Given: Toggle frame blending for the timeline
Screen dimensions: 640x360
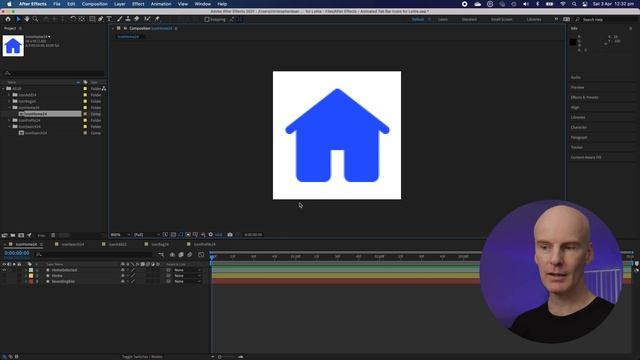Looking at the screenshot, I should tap(181, 255).
